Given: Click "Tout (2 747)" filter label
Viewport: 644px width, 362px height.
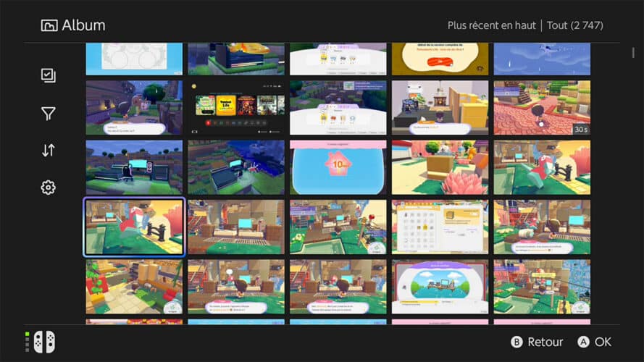Looking at the screenshot, I should point(575,25).
